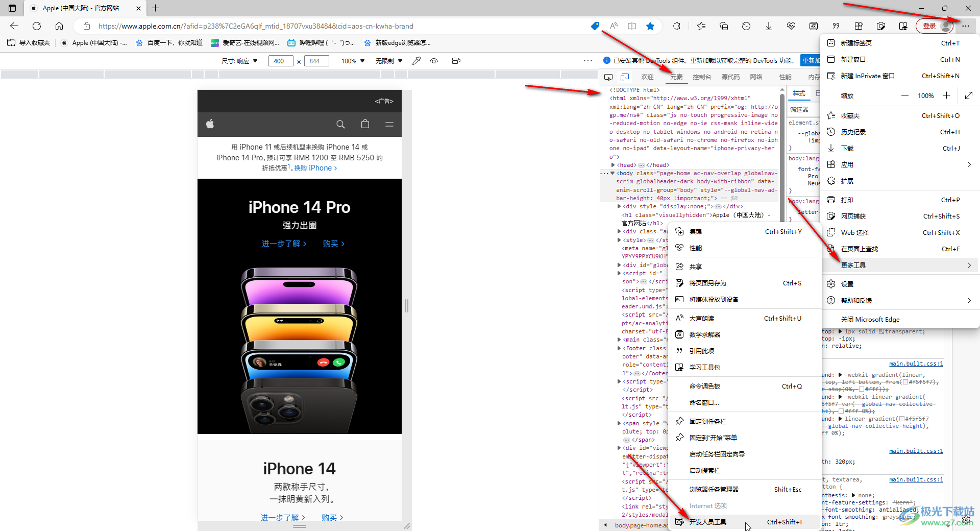Image resolution: width=980 pixels, height=531 pixels.
Task: Expand the head element in DOM tree
Action: pyautogui.click(x=613, y=165)
